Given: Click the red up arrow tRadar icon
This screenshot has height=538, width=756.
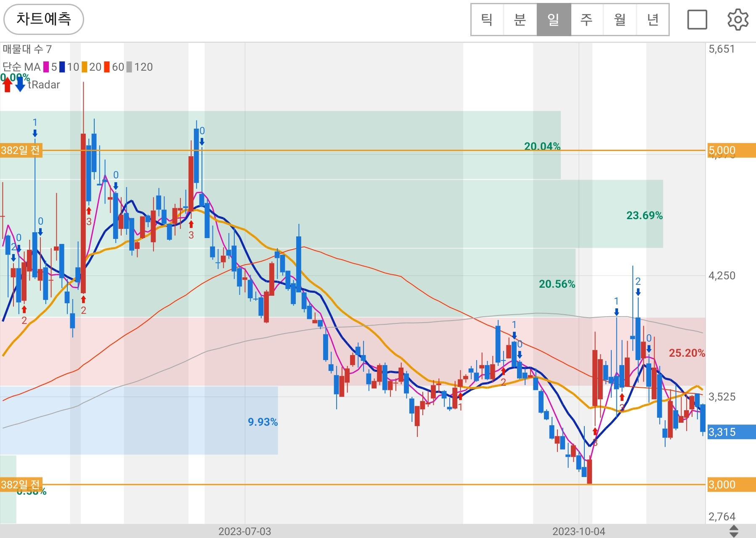Looking at the screenshot, I should pos(7,85).
